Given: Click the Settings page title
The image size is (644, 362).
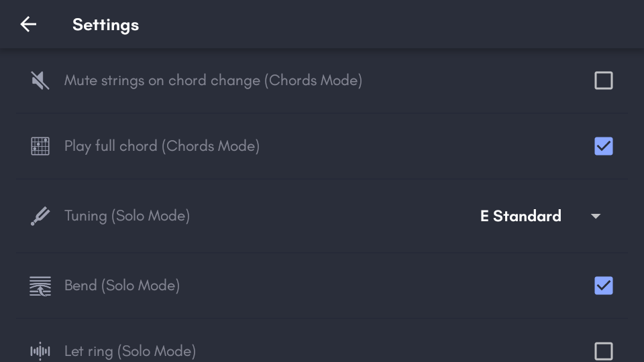Looking at the screenshot, I should (105, 25).
